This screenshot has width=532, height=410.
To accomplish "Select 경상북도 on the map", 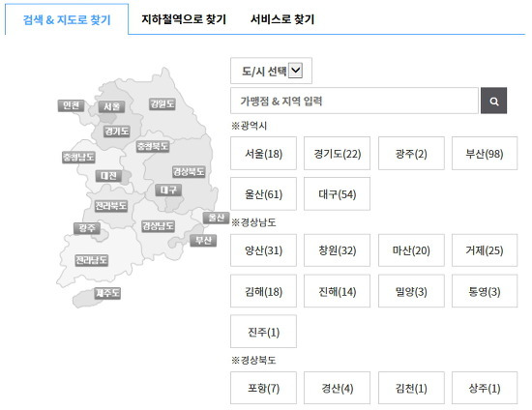I will click(x=189, y=171).
